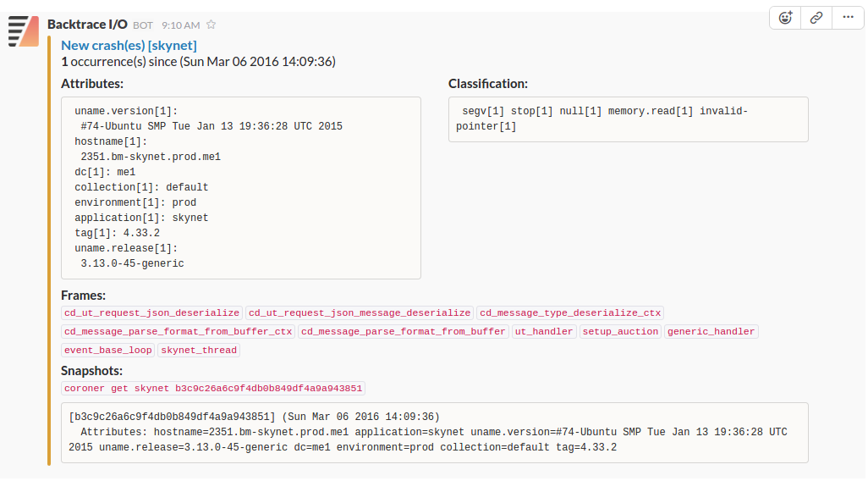Click the ut_handler frame tag
Image resolution: width=868 pixels, height=481 pixels.
[544, 332]
